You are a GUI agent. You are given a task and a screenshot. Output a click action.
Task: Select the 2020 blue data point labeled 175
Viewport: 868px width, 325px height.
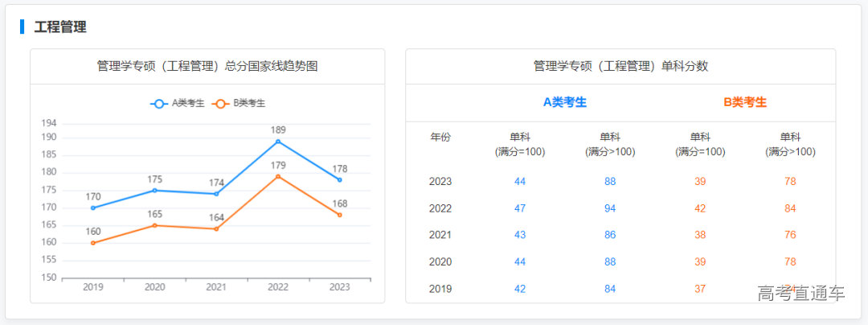point(155,190)
